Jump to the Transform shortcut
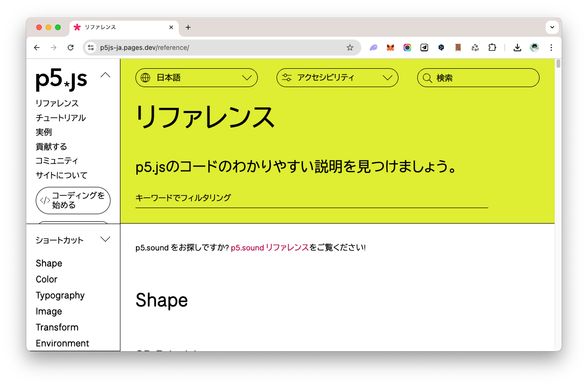The width and height of the screenshot is (588, 386). click(57, 327)
